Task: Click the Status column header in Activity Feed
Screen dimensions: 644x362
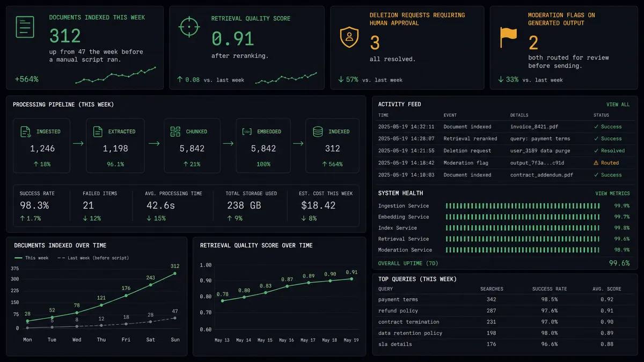Action: click(602, 115)
